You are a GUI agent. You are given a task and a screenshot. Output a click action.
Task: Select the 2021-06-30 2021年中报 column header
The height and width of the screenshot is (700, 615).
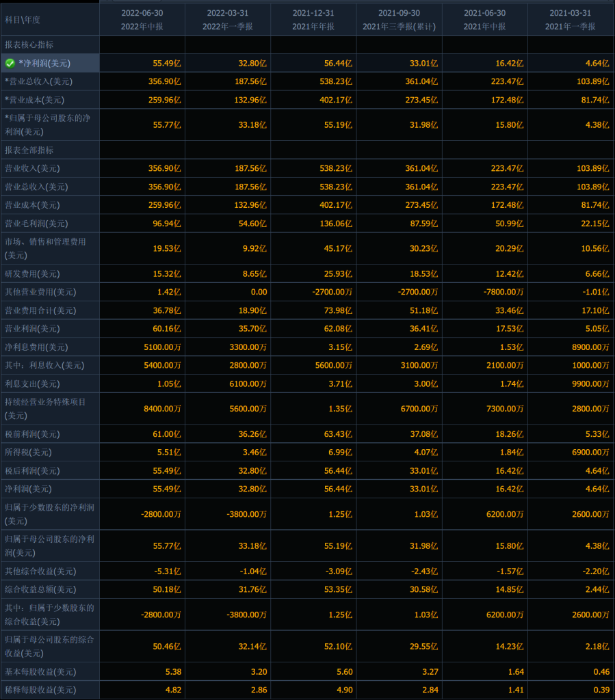484,20
